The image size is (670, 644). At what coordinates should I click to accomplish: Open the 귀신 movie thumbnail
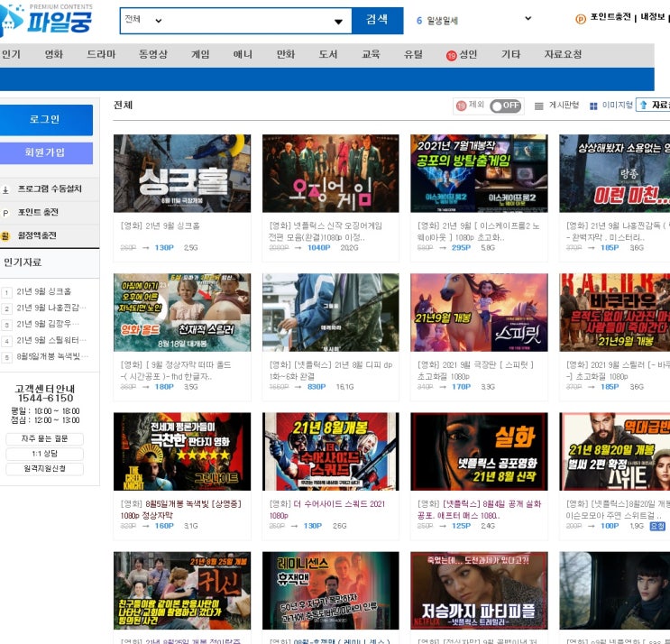click(x=182, y=591)
